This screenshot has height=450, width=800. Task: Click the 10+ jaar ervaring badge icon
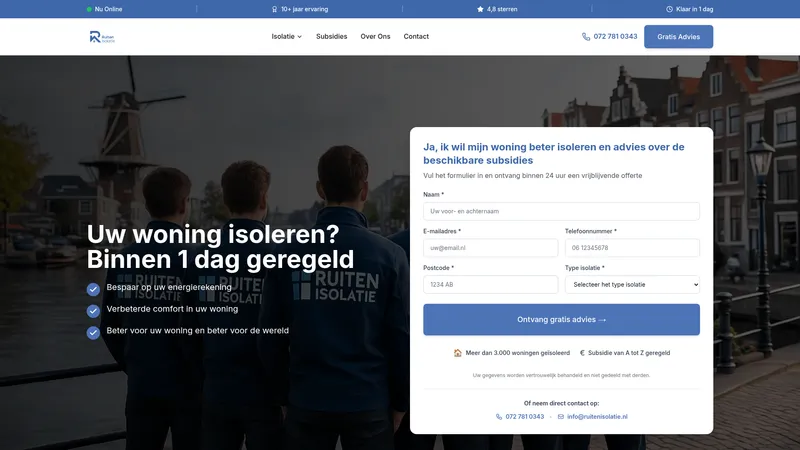coord(274,9)
